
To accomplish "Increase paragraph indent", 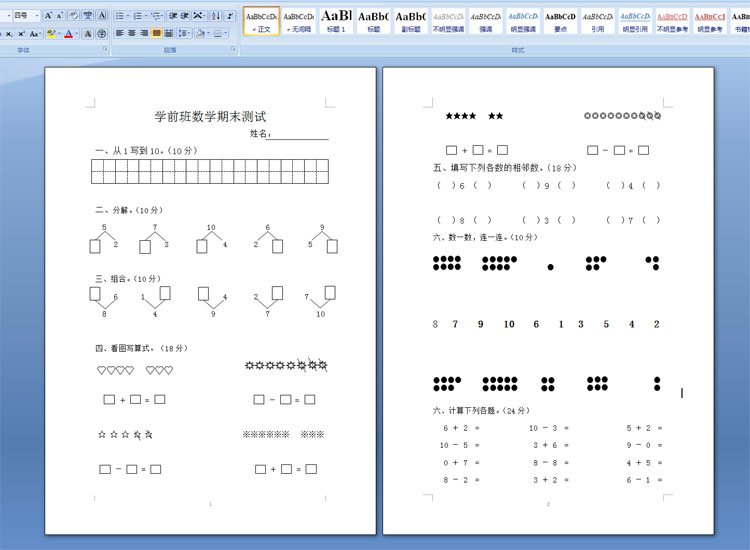I will (x=185, y=16).
